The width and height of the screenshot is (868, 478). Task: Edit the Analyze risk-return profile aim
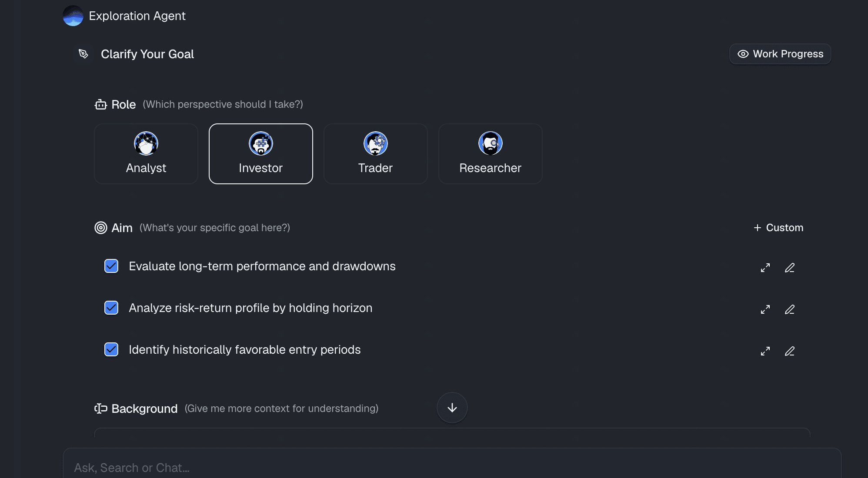(790, 309)
